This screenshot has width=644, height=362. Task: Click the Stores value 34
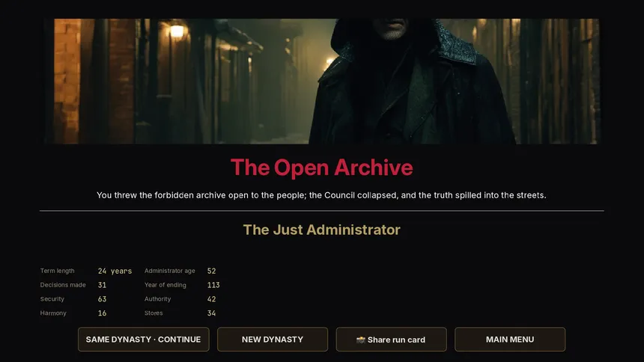(x=211, y=313)
